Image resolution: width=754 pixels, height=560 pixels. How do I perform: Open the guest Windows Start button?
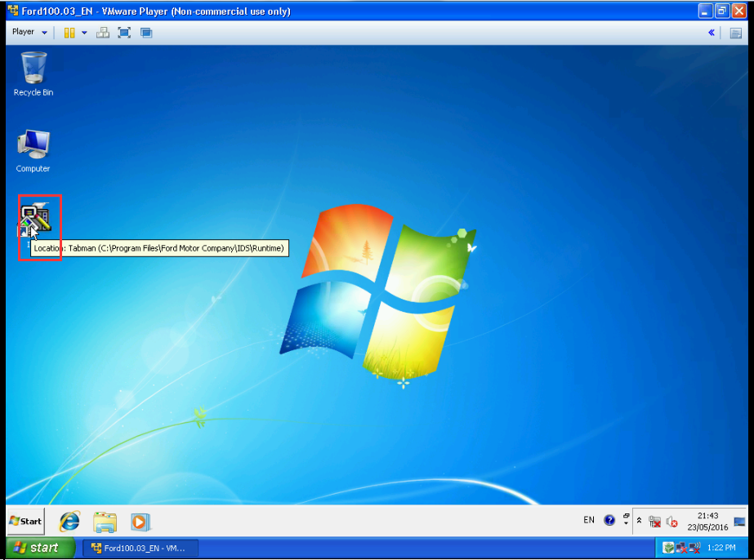tap(26, 521)
